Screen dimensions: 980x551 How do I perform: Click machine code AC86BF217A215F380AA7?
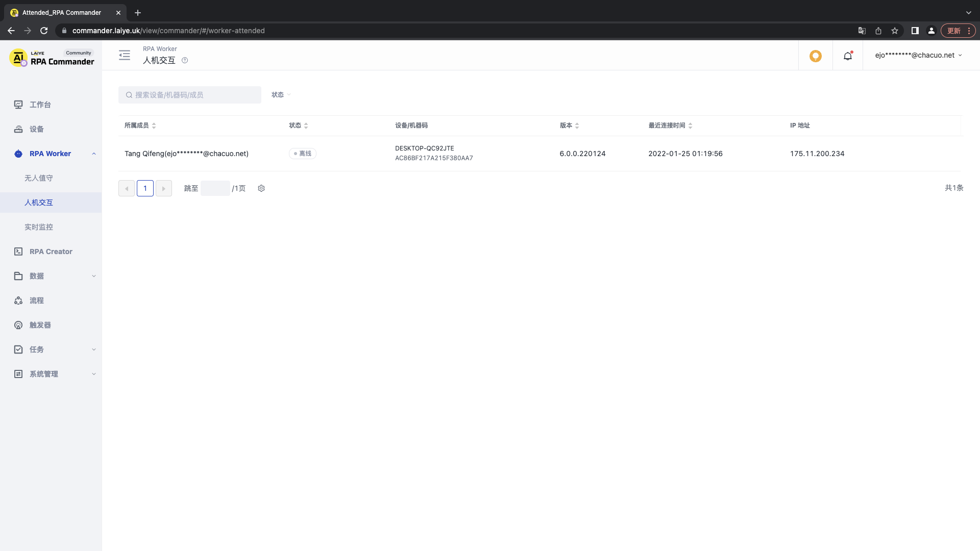(x=434, y=158)
